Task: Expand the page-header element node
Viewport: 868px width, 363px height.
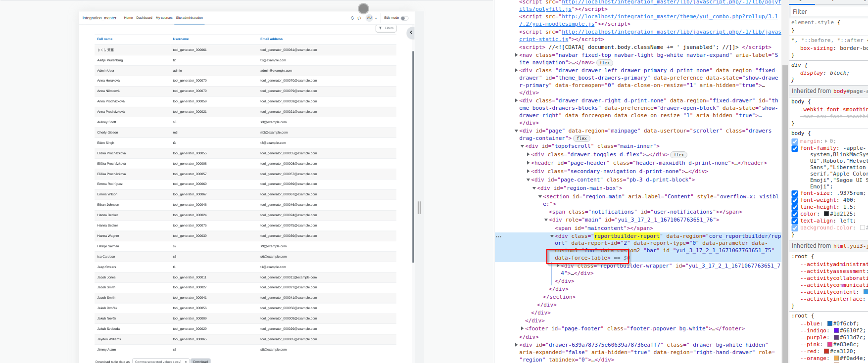Action: tap(528, 163)
